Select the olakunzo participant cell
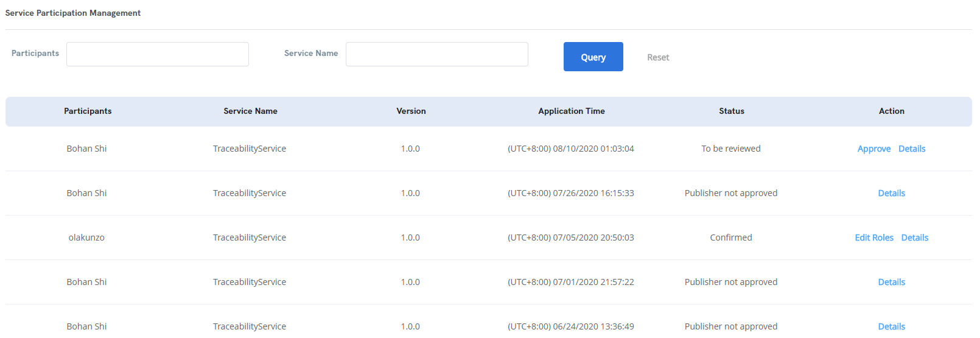 coord(86,238)
